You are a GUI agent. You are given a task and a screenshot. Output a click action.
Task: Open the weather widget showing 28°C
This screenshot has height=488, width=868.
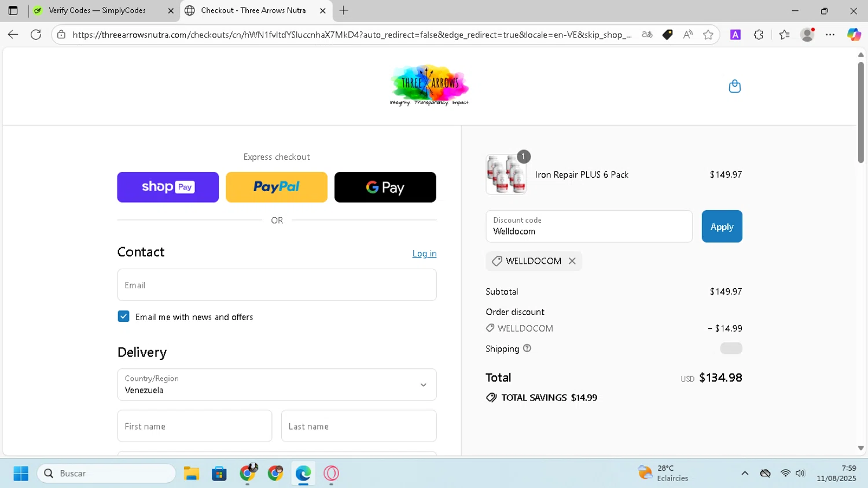pyautogui.click(x=663, y=474)
